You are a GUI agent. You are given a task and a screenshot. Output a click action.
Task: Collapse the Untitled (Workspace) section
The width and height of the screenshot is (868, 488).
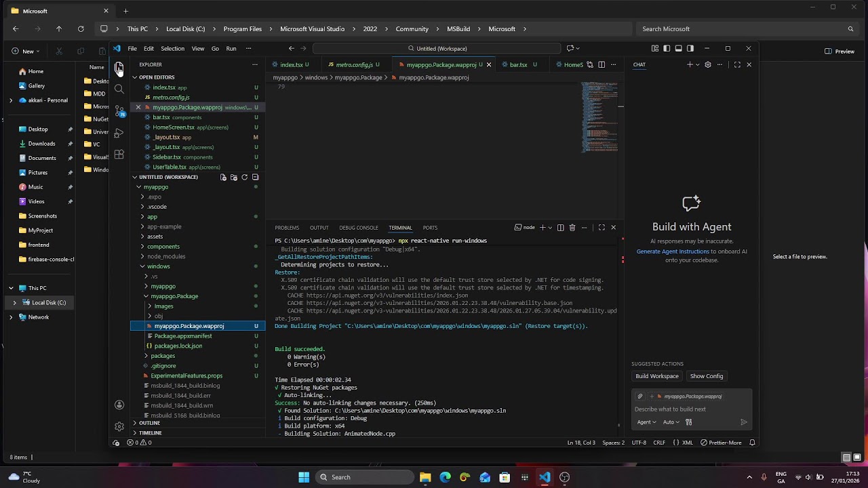click(x=168, y=177)
